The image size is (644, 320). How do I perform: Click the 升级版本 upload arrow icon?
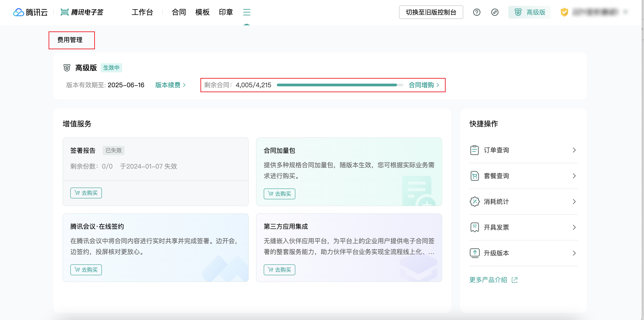click(474, 253)
